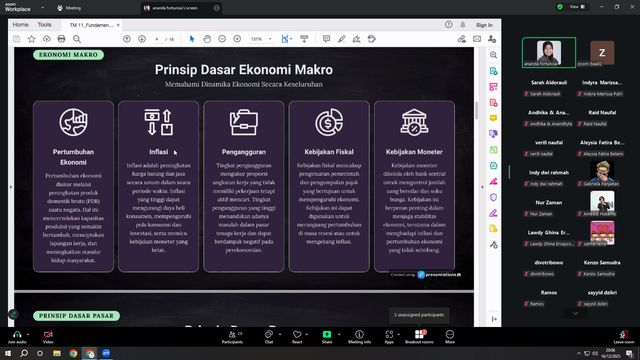Open the View layout button
The height and width of the screenshot is (360, 640).
[577, 7]
